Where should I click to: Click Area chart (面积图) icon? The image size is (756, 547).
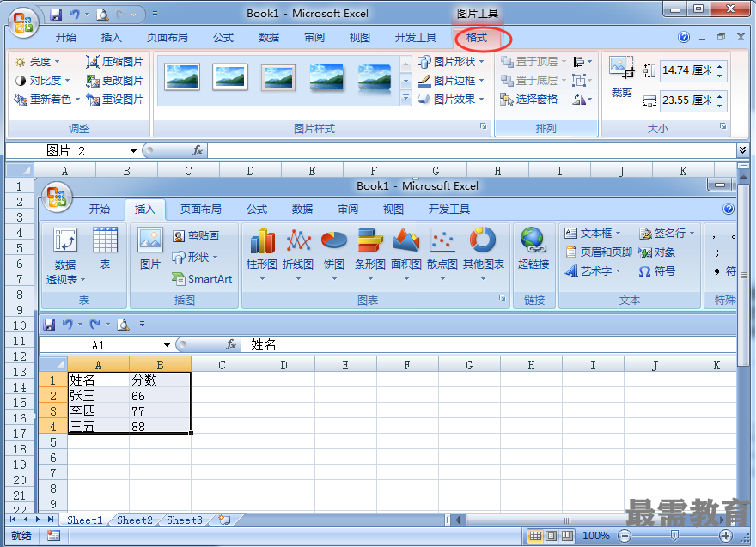[406, 254]
